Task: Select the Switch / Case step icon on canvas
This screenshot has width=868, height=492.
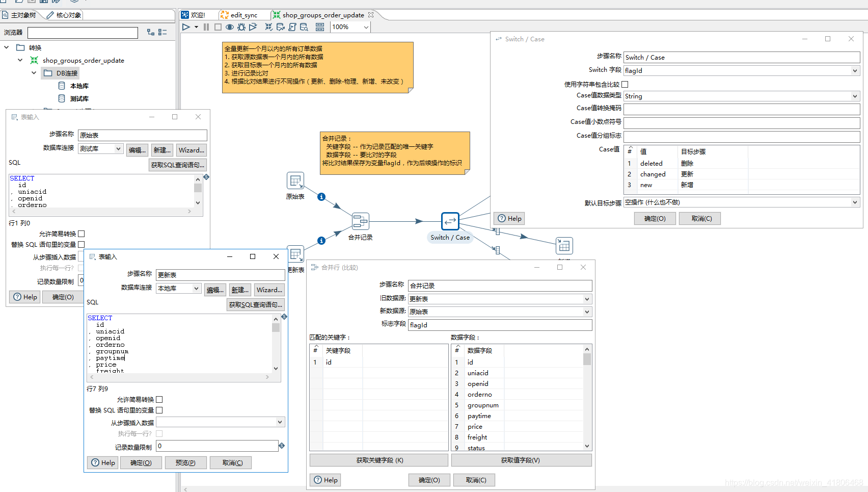Action: click(x=450, y=221)
